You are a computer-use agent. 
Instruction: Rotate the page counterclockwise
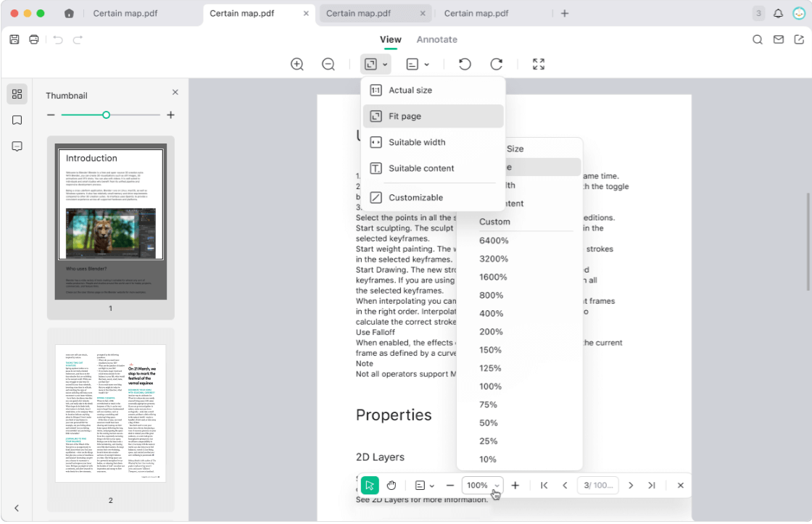[465, 65]
